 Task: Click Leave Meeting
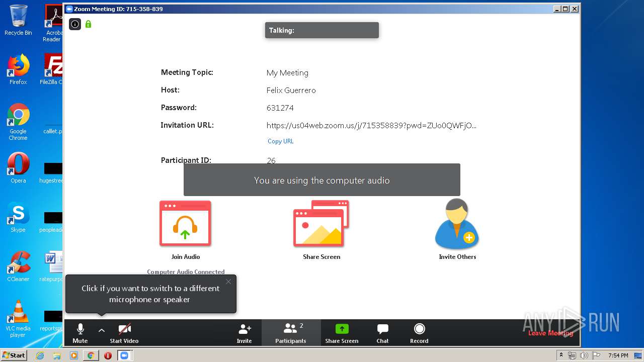550,333
